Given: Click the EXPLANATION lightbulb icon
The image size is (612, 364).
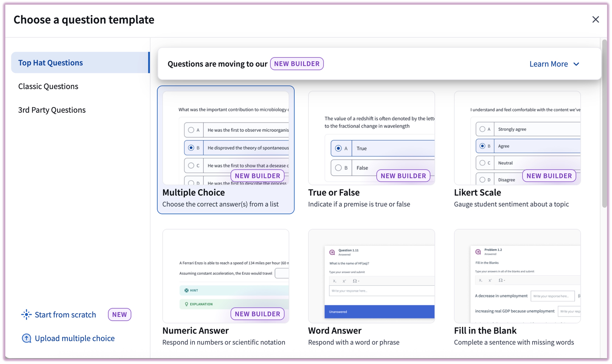Looking at the screenshot, I should click(186, 304).
